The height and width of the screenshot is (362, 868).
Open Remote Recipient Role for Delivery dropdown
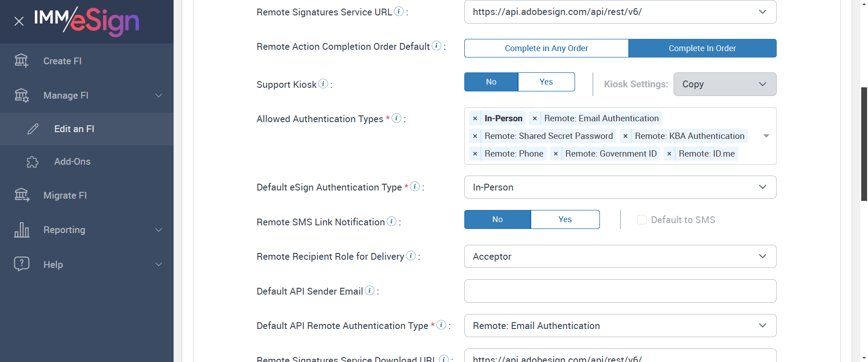click(x=620, y=257)
